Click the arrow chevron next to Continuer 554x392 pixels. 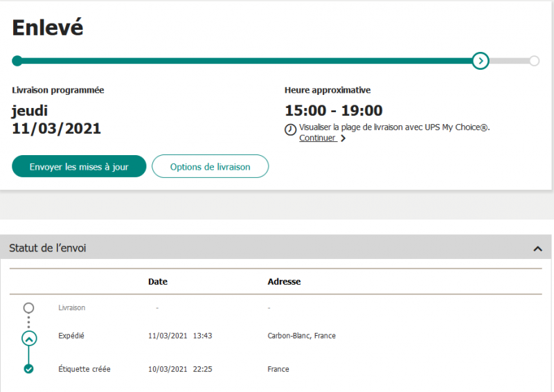(343, 139)
